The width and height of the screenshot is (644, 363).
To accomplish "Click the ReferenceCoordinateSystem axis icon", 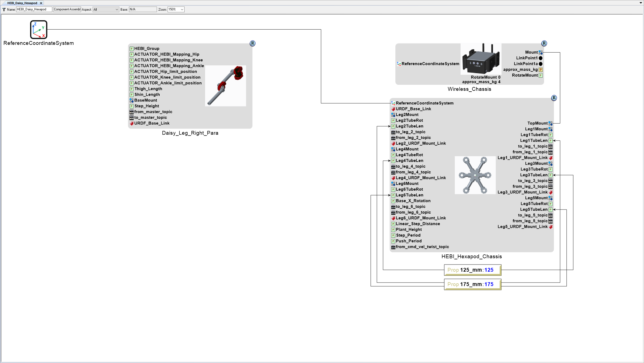I will click(x=38, y=30).
